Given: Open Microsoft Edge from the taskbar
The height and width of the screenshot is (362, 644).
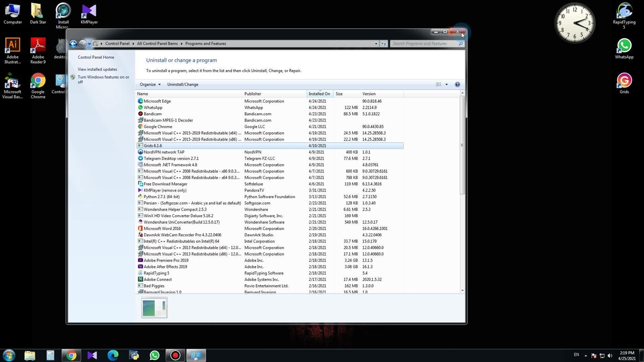Looking at the screenshot, I should [113, 355].
